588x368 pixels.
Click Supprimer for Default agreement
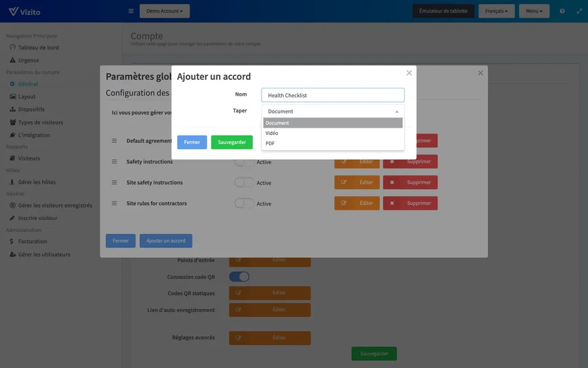pyautogui.click(x=426, y=141)
